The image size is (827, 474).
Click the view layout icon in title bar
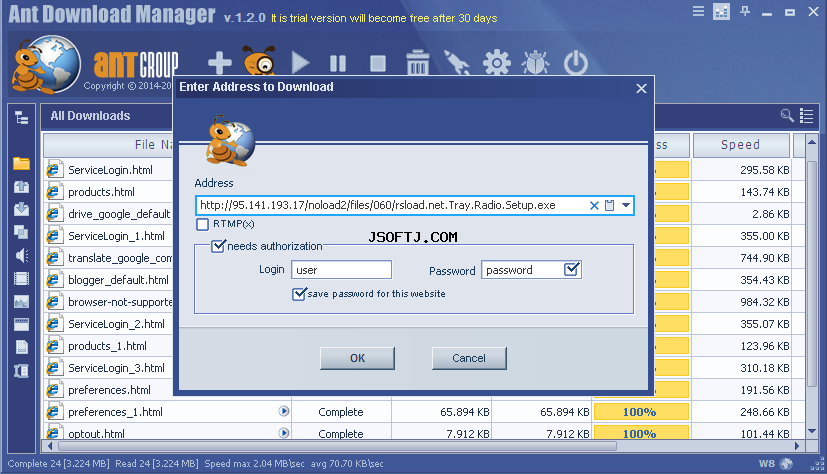[x=721, y=11]
